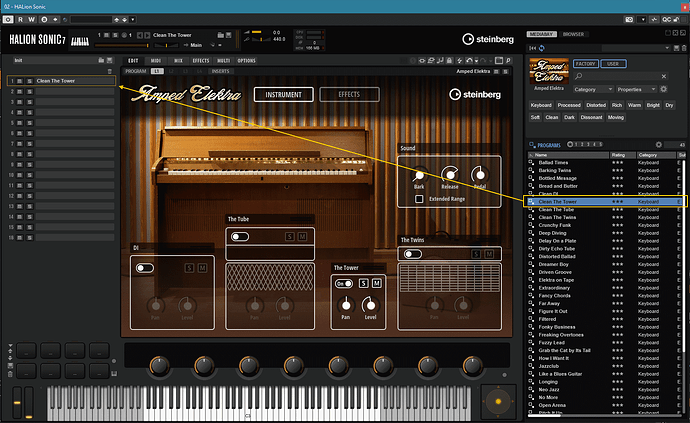Delete MediaBay preset with trash icon

tap(683, 48)
